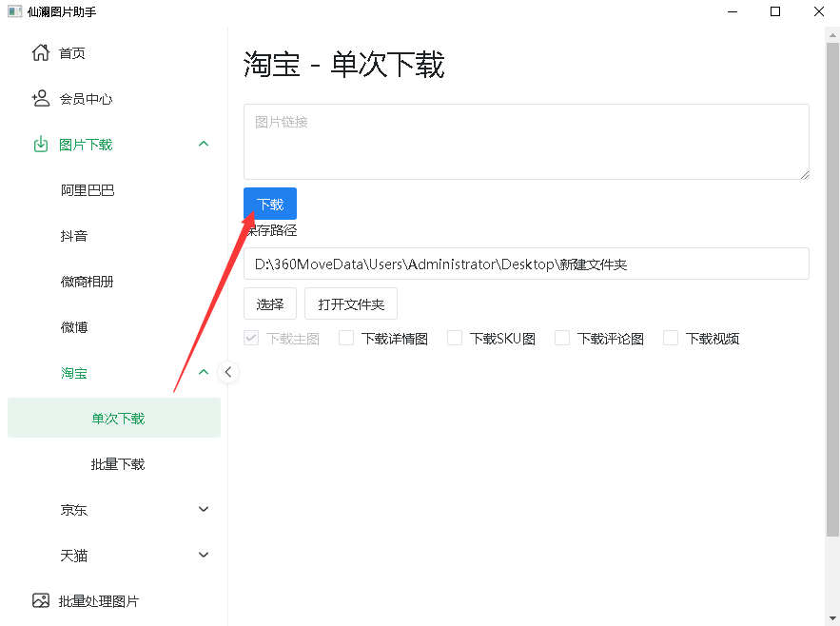Collapse the sidebar with the round arrow button

pos(228,372)
